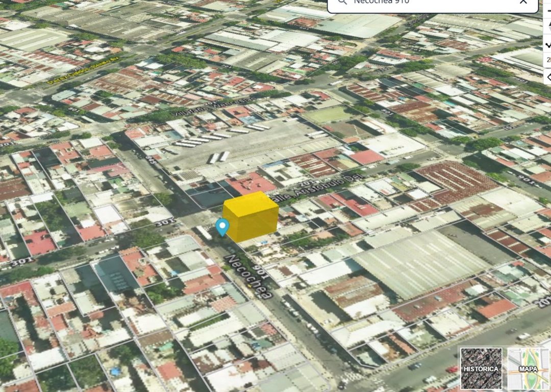Select the highlighted yellow 3D building
This screenshot has height=392, width=551.
pos(251,216)
